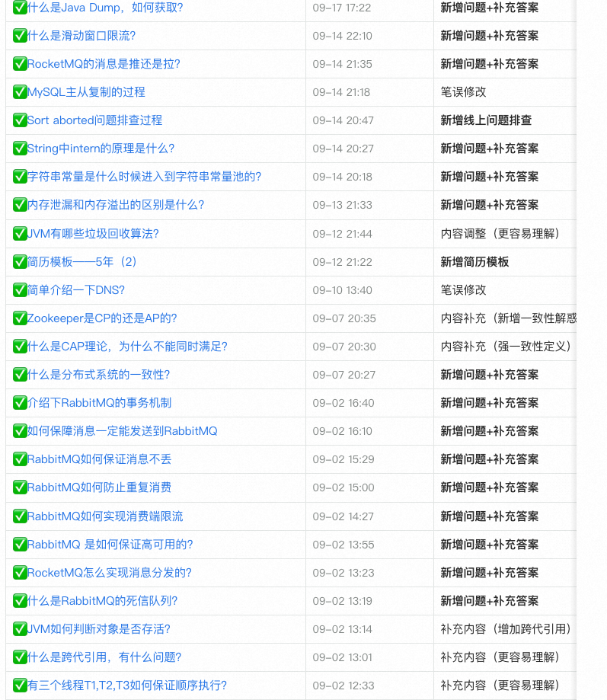Click green check icon beside 简单介绍一下DNS
The height and width of the screenshot is (700, 607).
[x=20, y=289]
